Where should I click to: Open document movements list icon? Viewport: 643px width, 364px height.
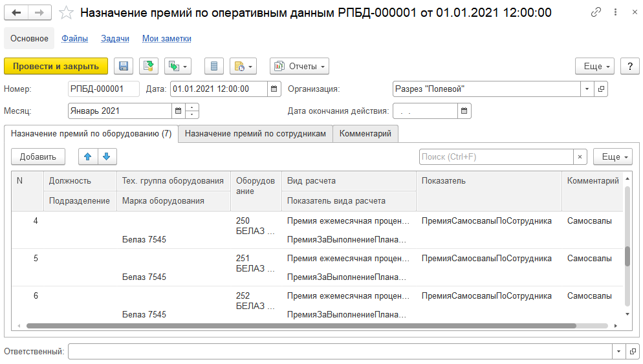[x=214, y=66]
